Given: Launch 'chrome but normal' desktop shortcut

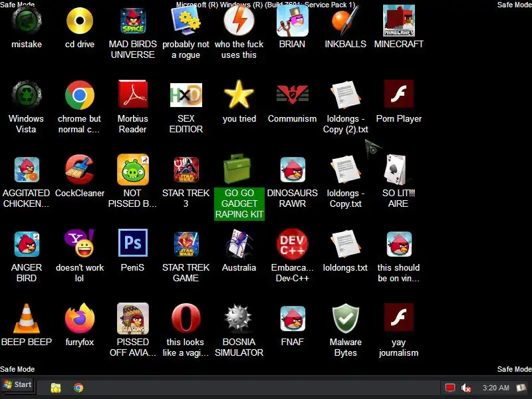Looking at the screenshot, I should (x=80, y=95).
